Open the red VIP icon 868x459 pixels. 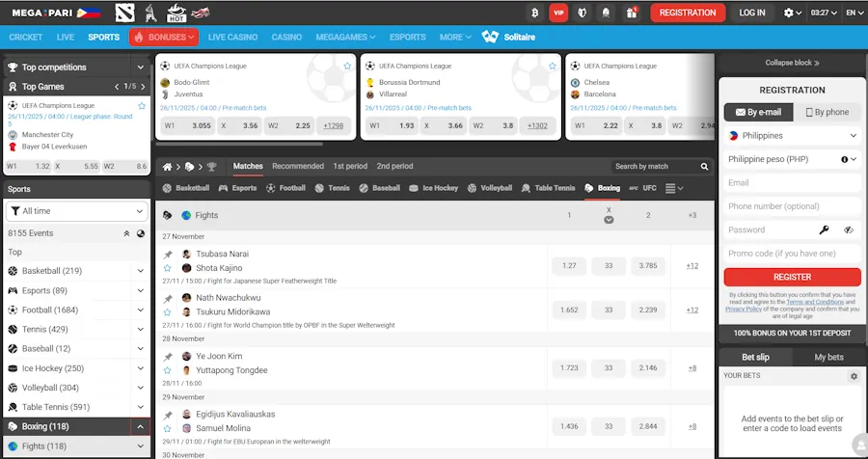point(558,13)
